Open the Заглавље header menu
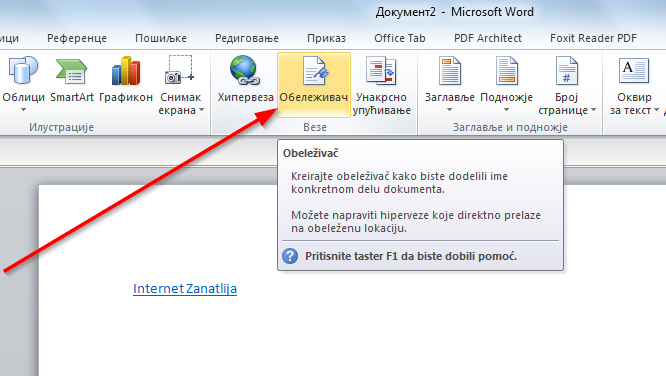Screen dimensions: 666x376 pyautogui.click(x=449, y=84)
